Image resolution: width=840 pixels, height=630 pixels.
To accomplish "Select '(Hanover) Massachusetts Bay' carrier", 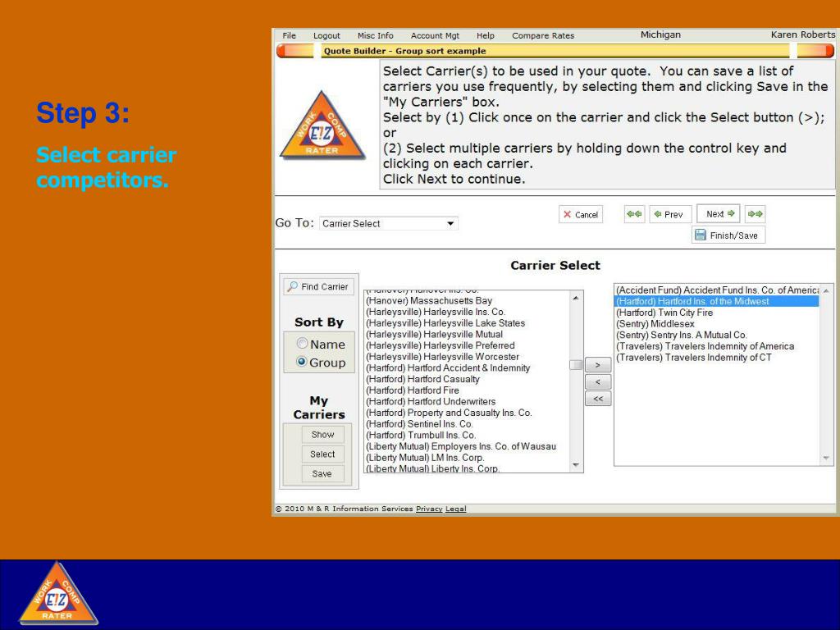I will click(x=467, y=300).
